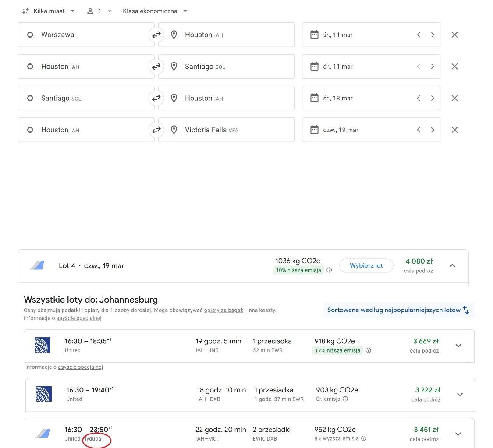Open asyście specjalnej link under first flight

tap(81, 367)
